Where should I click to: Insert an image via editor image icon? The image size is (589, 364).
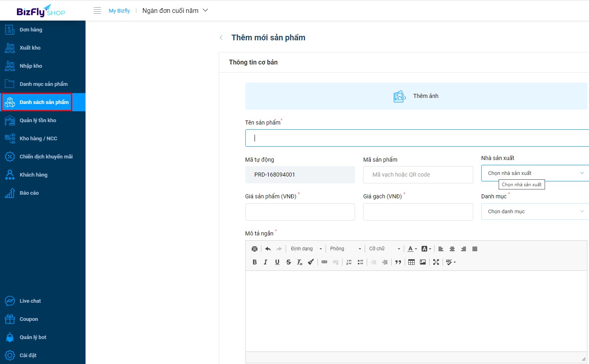(423, 262)
